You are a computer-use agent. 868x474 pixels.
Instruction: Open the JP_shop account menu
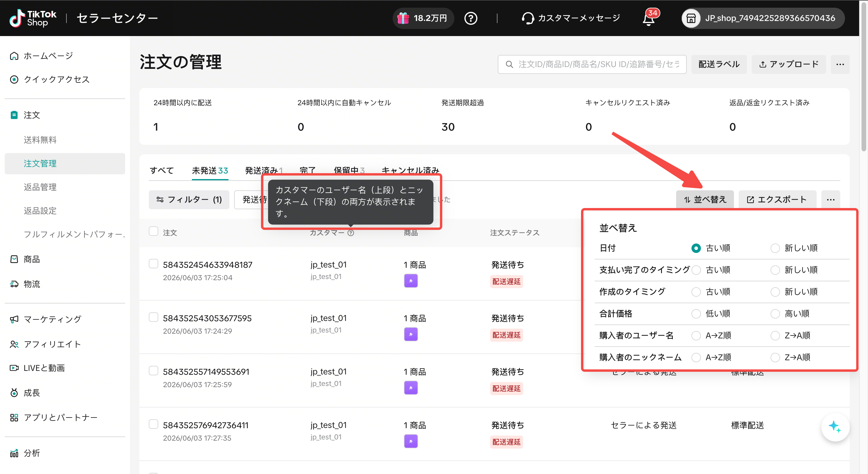pyautogui.click(x=763, y=18)
